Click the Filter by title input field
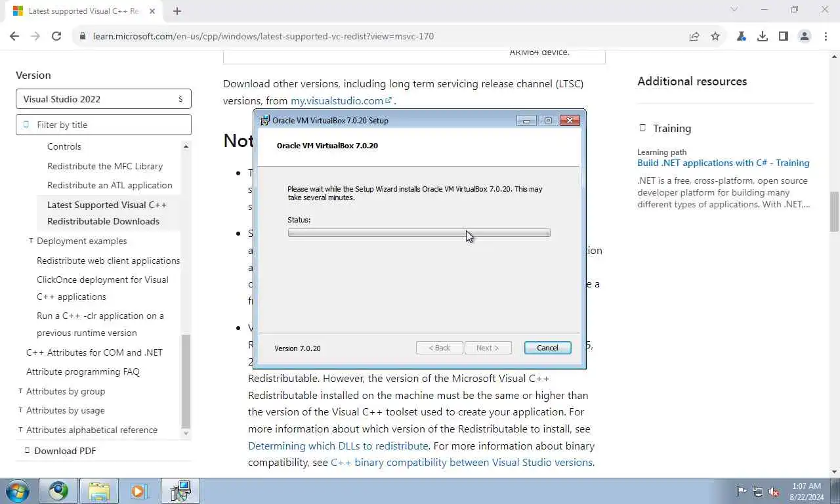This screenshot has height=504, width=840. click(104, 125)
